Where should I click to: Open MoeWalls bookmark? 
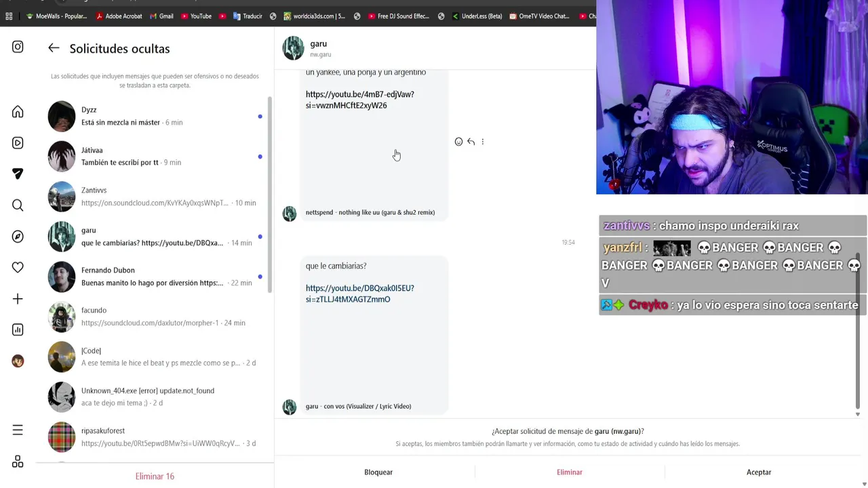56,16
